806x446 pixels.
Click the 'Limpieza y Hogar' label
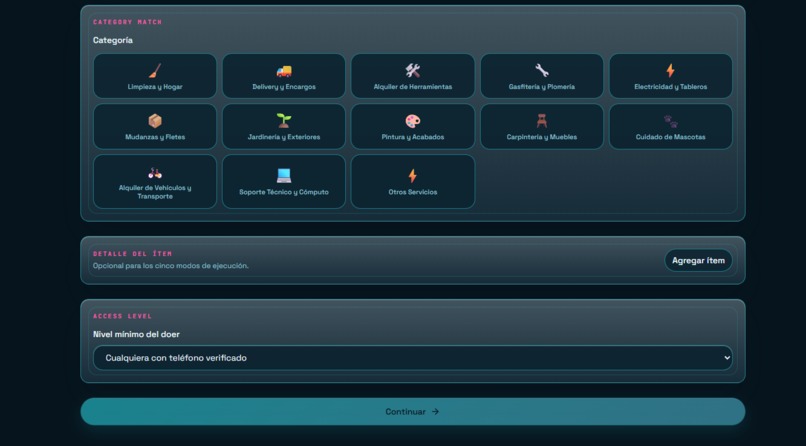click(x=155, y=87)
